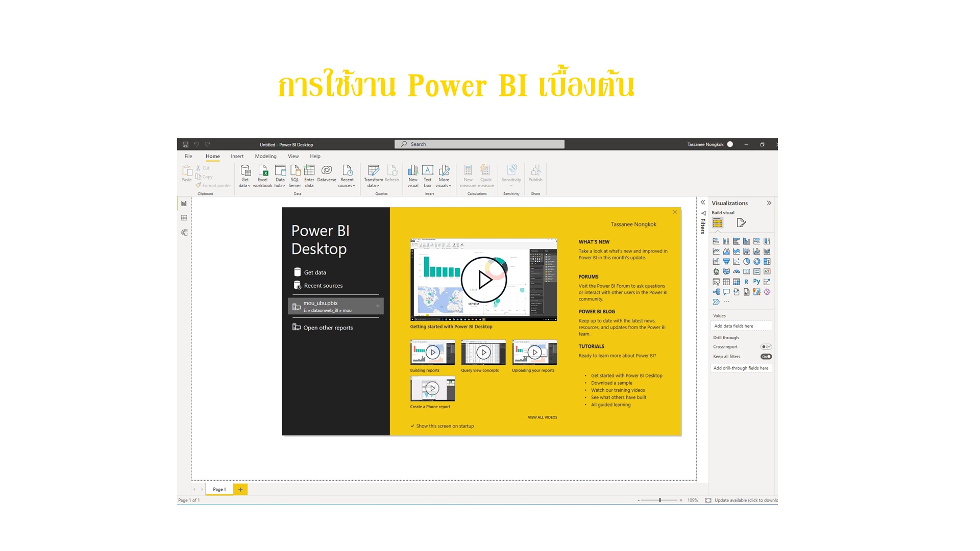Open Dataverse connector
The height and width of the screenshot is (551, 980).
pyautogui.click(x=327, y=173)
